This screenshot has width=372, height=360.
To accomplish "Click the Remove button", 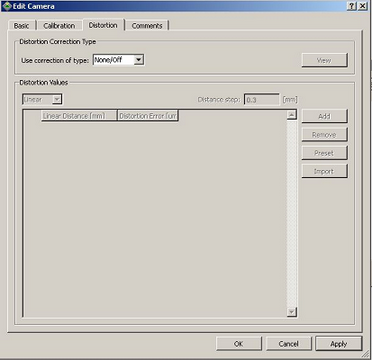I will [x=324, y=135].
